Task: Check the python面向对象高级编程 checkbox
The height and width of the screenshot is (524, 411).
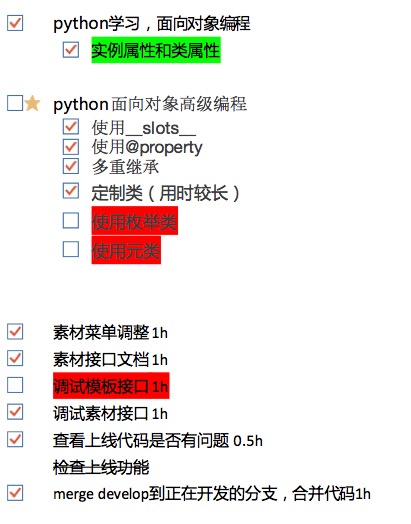Action: pos(15,103)
